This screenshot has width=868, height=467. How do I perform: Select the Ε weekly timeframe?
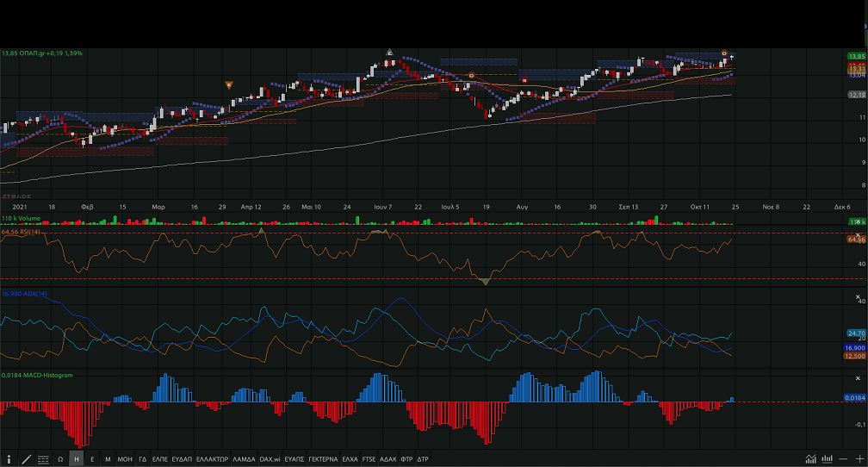click(x=92, y=459)
